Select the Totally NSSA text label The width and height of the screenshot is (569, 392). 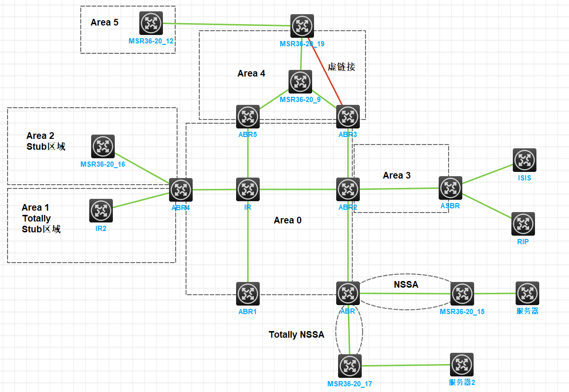(297, 335)
